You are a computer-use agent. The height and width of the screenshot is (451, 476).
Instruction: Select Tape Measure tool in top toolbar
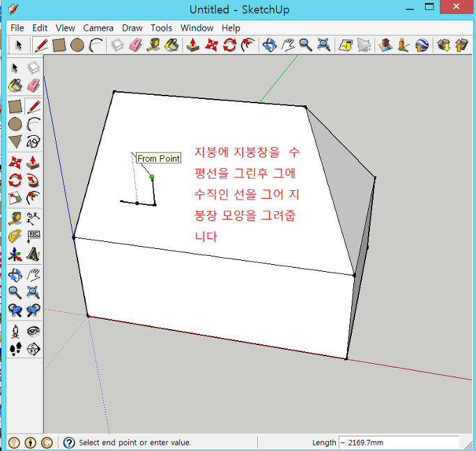(x=153, y=45)
